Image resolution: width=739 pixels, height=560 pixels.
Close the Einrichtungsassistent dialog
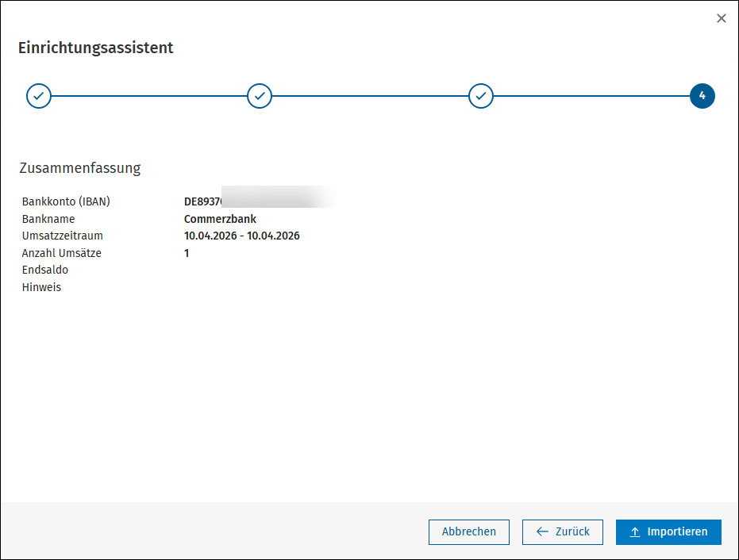click(x=721, y=18)
